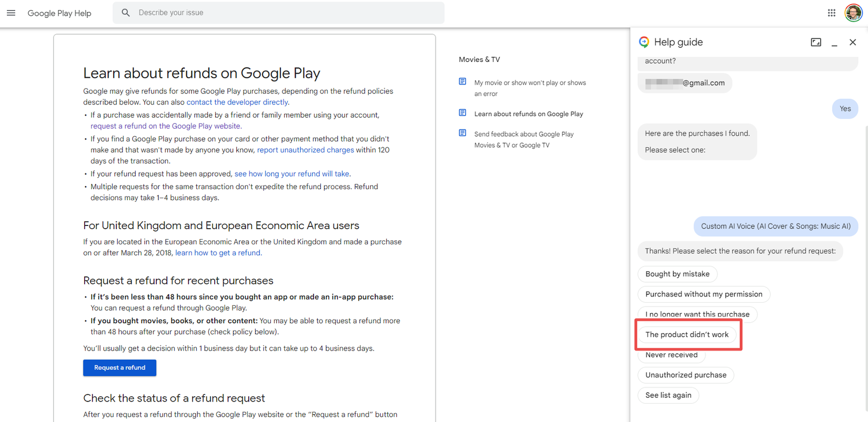The width and height of the screenshot is (868, 422).
Task: Click the search magnifier icon
Action: [126, 13]
